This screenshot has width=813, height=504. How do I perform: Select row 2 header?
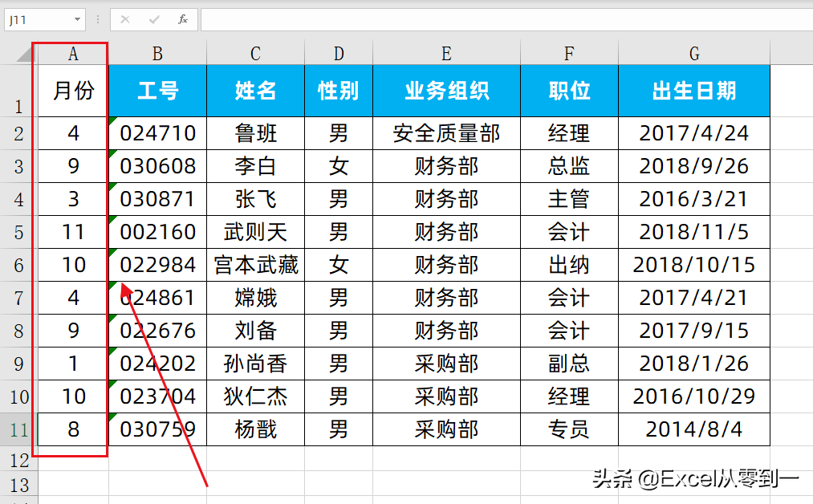click(x=18, y=133)
